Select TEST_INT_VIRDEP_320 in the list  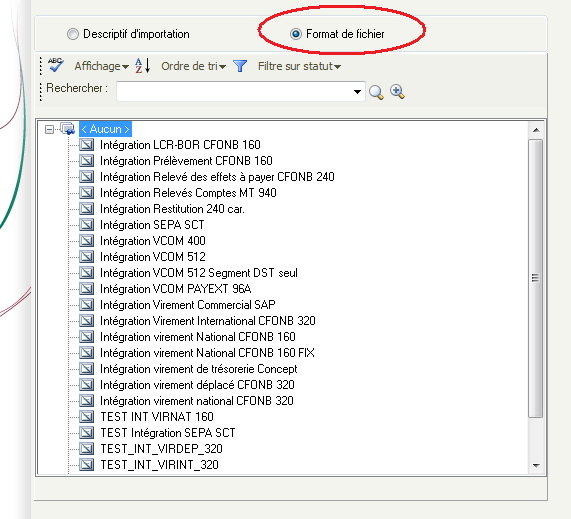click(x=161, y=449)
